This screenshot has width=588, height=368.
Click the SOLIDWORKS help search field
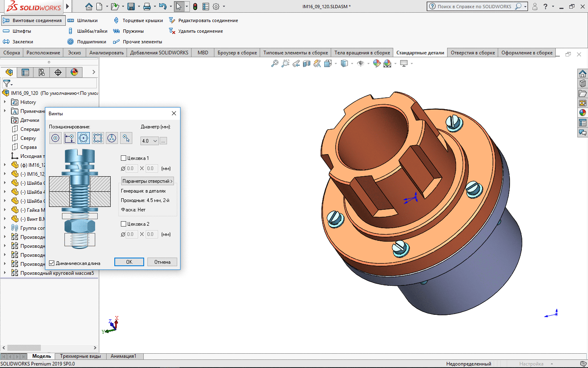coord(474,7)
